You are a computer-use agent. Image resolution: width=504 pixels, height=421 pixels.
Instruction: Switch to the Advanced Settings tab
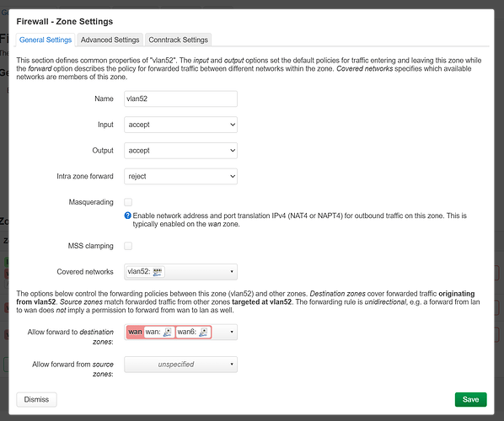pyautogui.click(x=110, y=40)
